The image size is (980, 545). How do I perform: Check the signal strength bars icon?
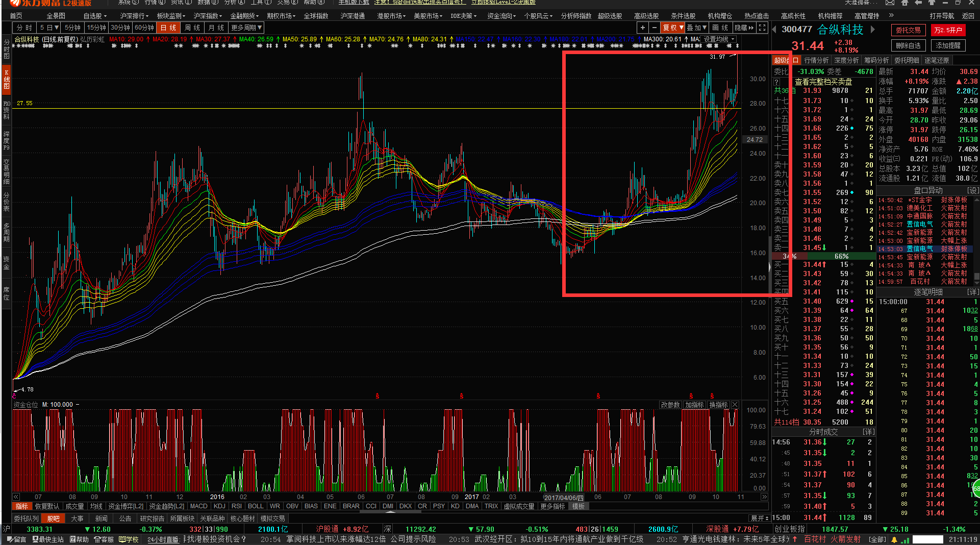pyautogui.click(x=905, y=539)
